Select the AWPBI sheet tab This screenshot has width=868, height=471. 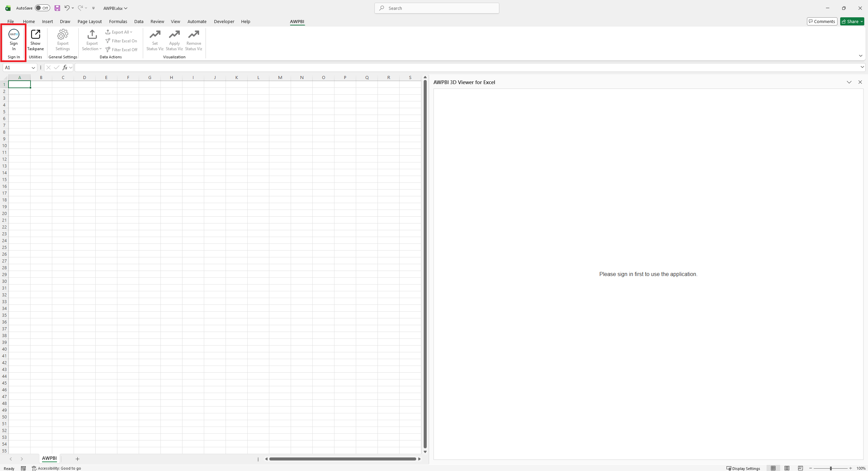pos(49,458)
